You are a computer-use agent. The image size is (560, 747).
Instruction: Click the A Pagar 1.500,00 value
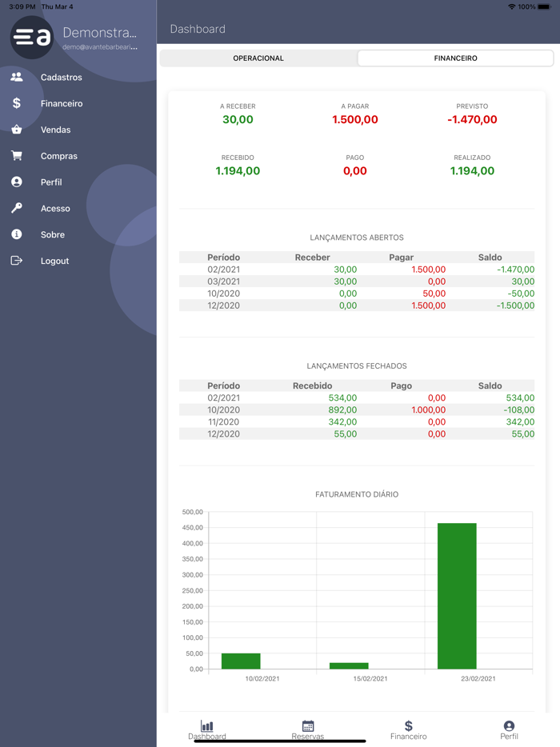pyautogui.click(x=354, y=120)
